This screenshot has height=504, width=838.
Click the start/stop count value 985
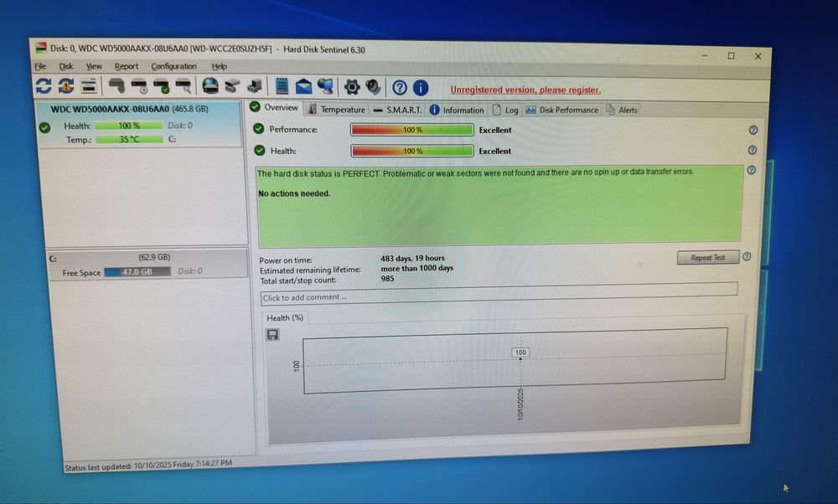387,278
